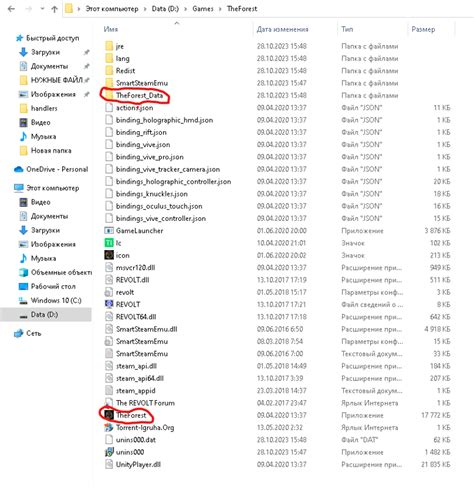Viewport: 474px width, 488px height.
Task: Expand Data (D:) breadcrumb chevron
Action: tap(186, 9)
